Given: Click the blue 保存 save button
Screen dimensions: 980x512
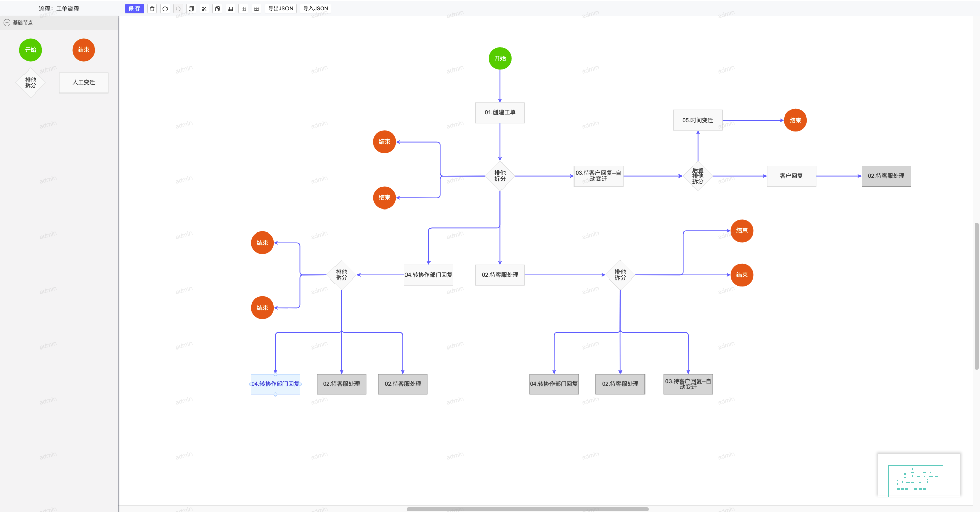Looking at the screenshot, I should (134, 8).
